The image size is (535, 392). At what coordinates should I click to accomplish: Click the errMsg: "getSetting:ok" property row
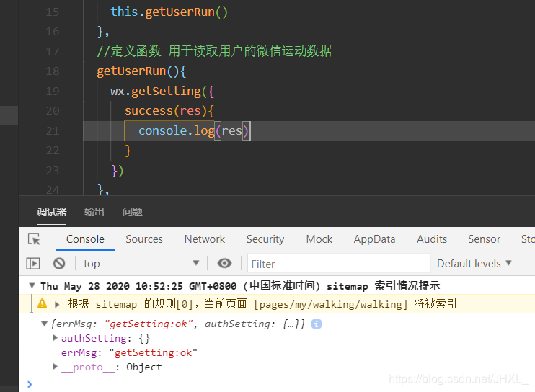click(129, 352)
